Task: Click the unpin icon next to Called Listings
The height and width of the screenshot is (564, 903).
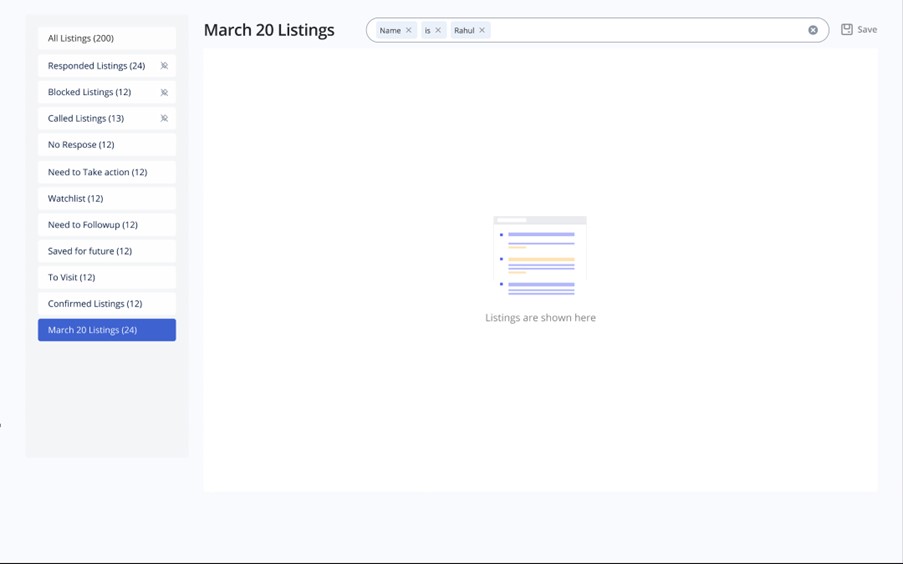Action: tap(164, 118)
